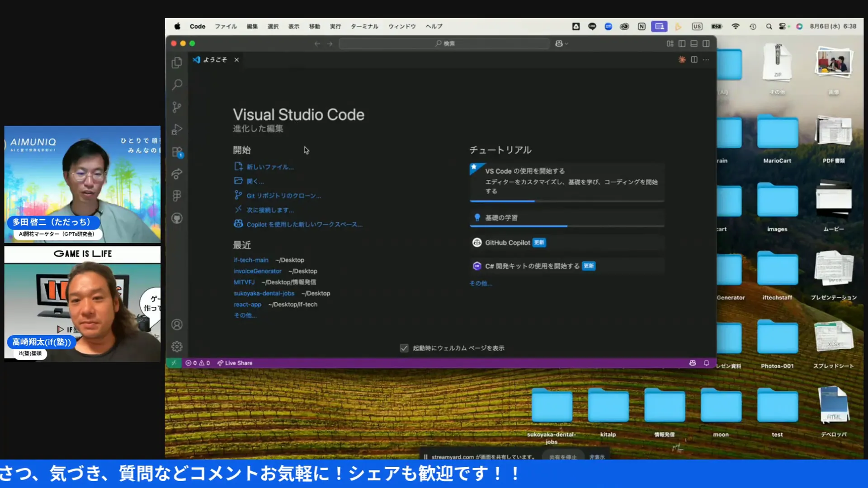Open iftechstaff folder on desktop

[x=777, y=276]
